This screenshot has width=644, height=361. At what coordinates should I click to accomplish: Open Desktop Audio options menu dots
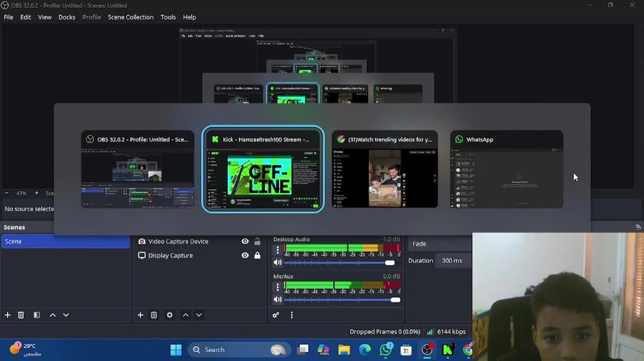pyautogui.click(x=277, y=250)
